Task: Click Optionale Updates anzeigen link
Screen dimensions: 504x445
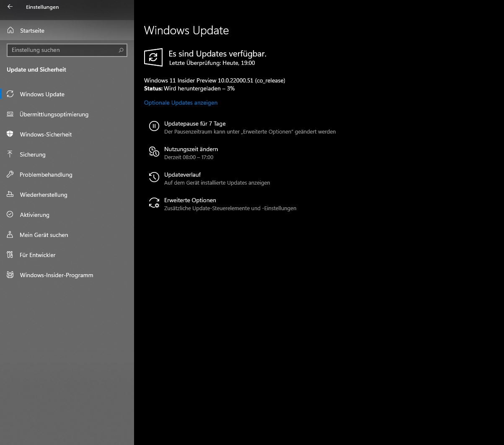Action: pyautogui.click(x=181, y=103)
